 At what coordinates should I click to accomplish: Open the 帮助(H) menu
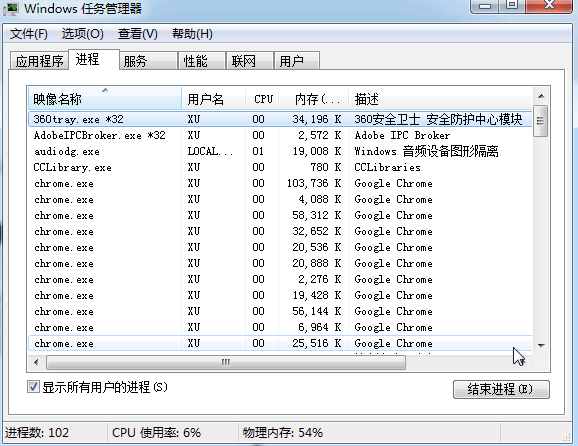[x=192, y=34]
